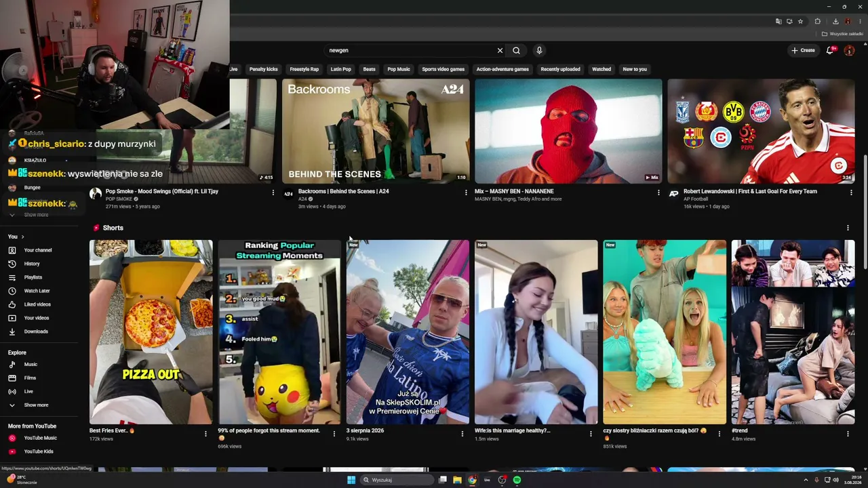Expand Show more under the subscriptions list
The height and width of the screenshot is (488, 868).
click(36, 215)
